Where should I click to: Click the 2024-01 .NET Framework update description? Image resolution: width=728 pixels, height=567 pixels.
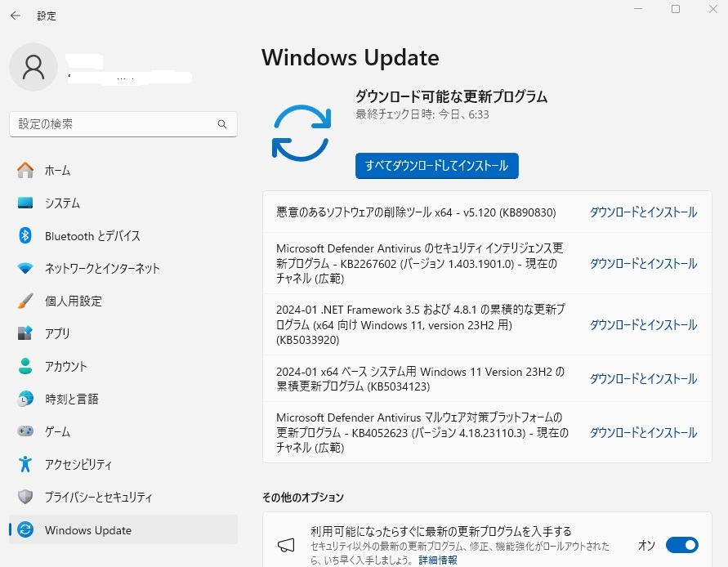(421, 324)
